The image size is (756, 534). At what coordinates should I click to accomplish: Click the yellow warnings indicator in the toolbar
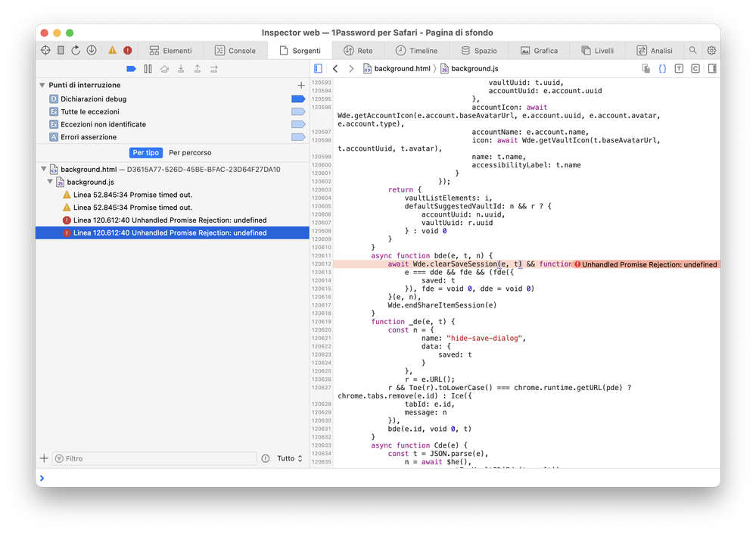tap(112, 51)
